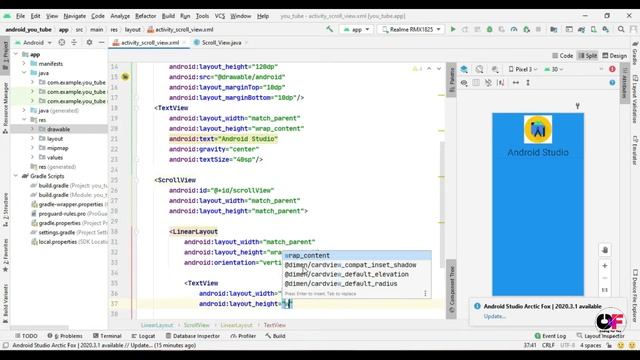Open the Build Variants side panel

(x=5, y=303)
